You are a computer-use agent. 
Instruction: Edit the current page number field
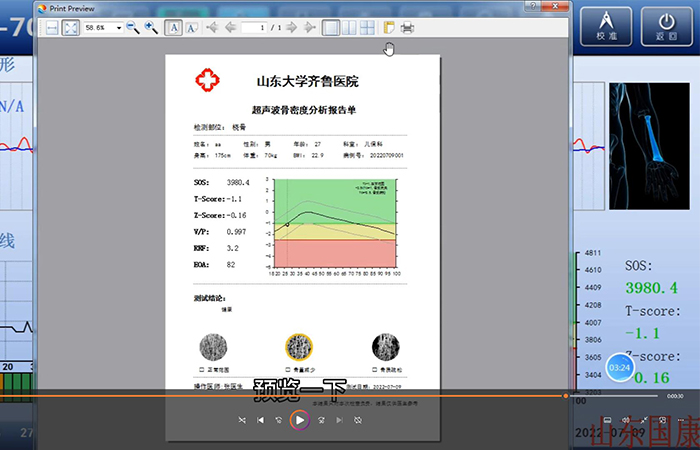[254, 28]
